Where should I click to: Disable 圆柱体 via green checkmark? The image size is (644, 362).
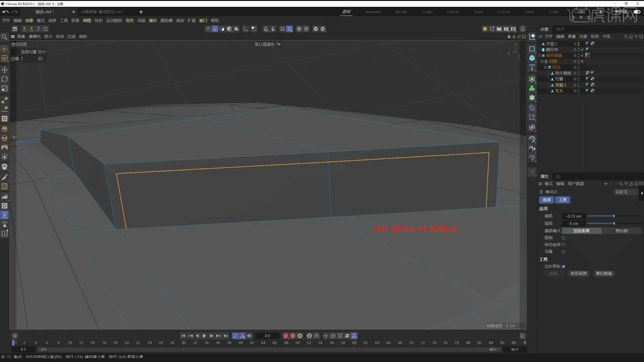(582, 50)
